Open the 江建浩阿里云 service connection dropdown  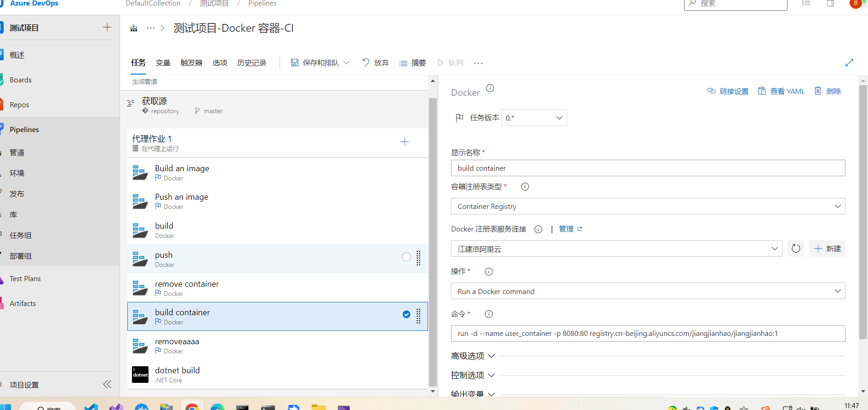617,248
